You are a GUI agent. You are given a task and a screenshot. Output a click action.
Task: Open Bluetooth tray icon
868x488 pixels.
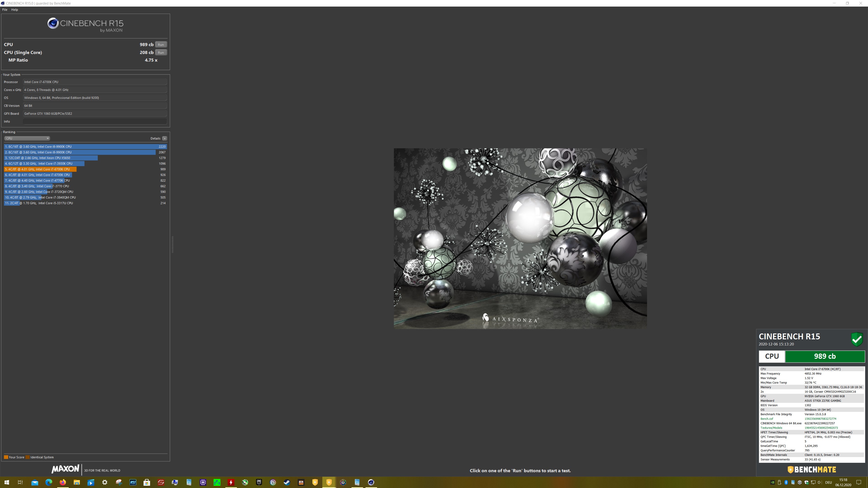786,482
